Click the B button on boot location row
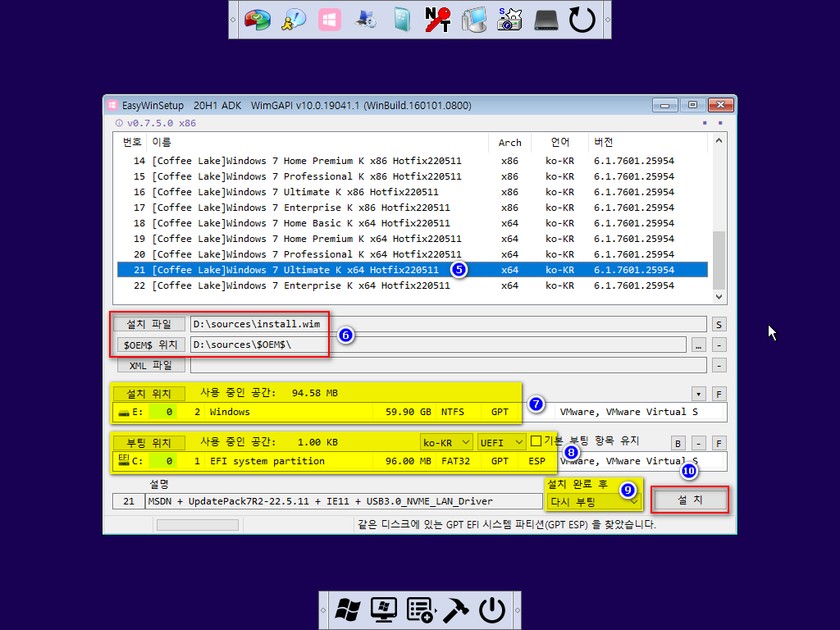This screenshot has height=630, width=840. 678,443
